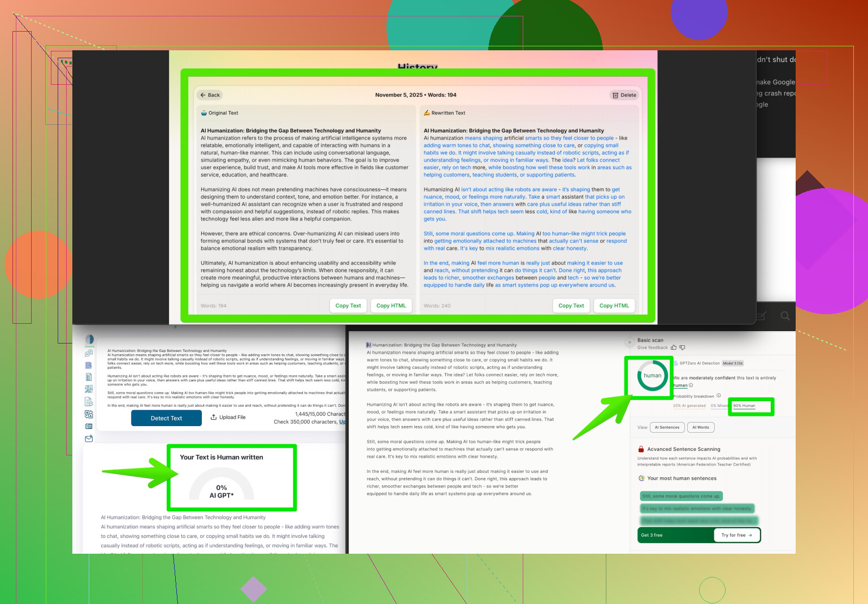Click the search magnifier icon behind the window
The width and height of the screenshot is (868, 604).
(x=785, y=316)
